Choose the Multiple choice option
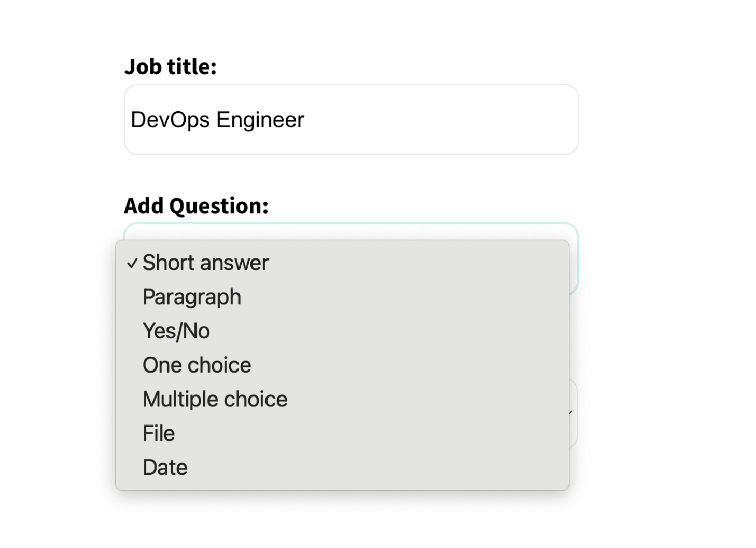This screenshot has width=756, height=548. [215, 400]
